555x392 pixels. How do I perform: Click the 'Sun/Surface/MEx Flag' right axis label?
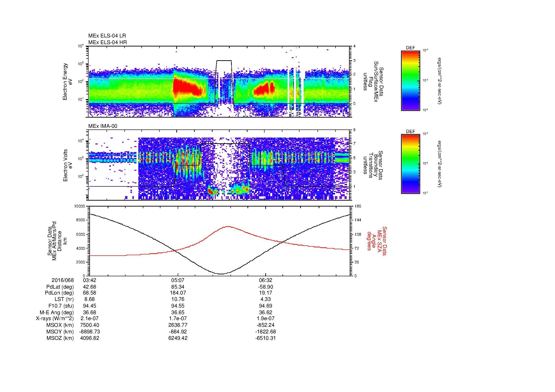click(x=373, y=82)
